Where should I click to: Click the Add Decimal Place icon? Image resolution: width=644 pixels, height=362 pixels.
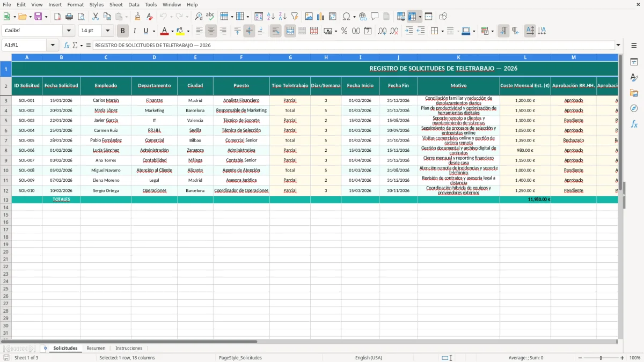pyautogui.click(x=382, y=31)
